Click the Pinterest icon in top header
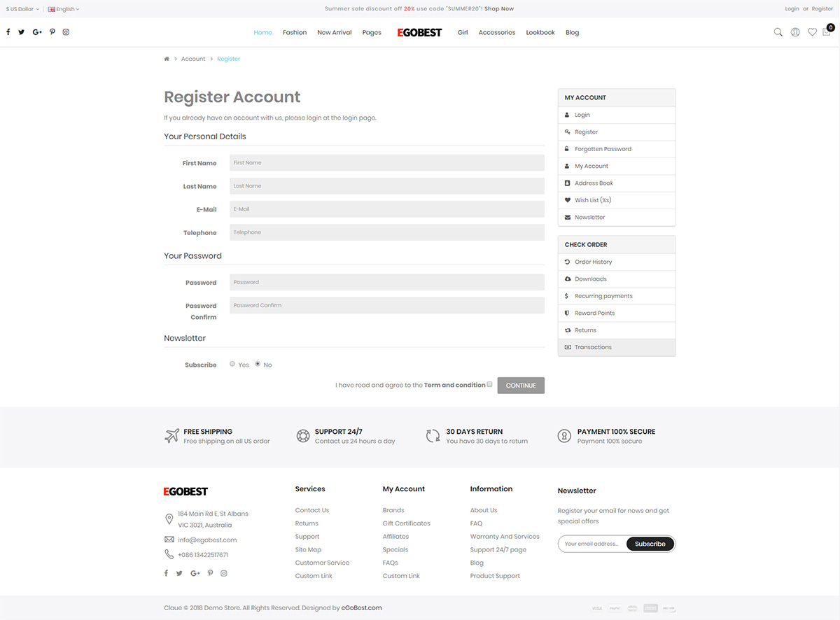The height and width of the screenshot is (620, 840). click(52, 32)
